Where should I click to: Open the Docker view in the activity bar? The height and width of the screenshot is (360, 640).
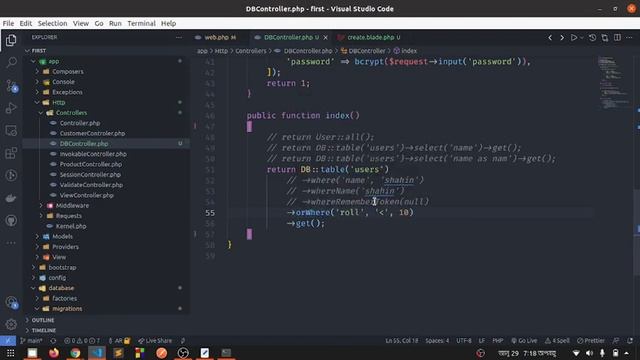[11, 198]
